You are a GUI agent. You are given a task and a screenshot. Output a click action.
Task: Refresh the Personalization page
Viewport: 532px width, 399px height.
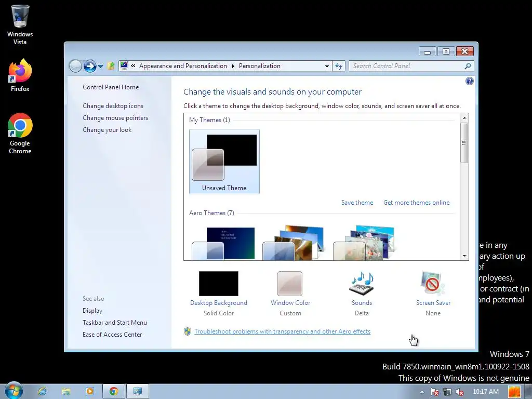tap(339, 66)
